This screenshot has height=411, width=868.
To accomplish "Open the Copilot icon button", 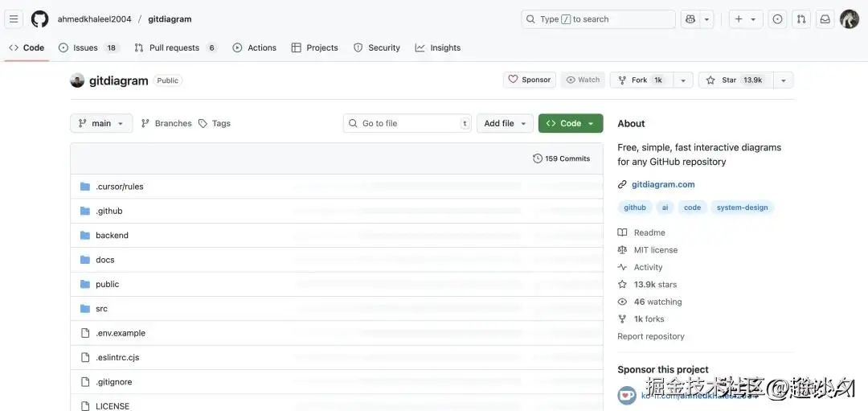I will click(x=690, y=18).
